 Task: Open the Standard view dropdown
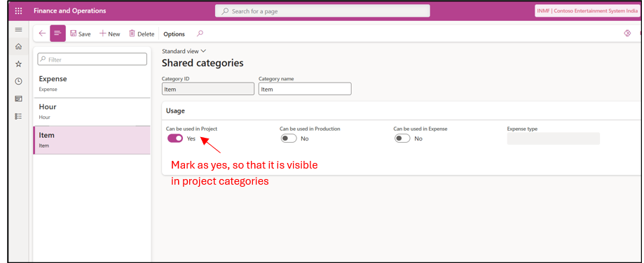click(184, 51)
